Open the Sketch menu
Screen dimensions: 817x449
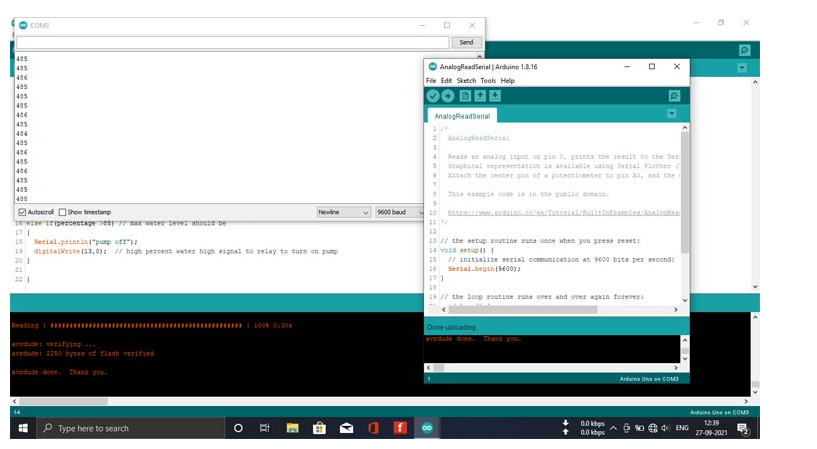pyautogui.click(x=466, y=81)
